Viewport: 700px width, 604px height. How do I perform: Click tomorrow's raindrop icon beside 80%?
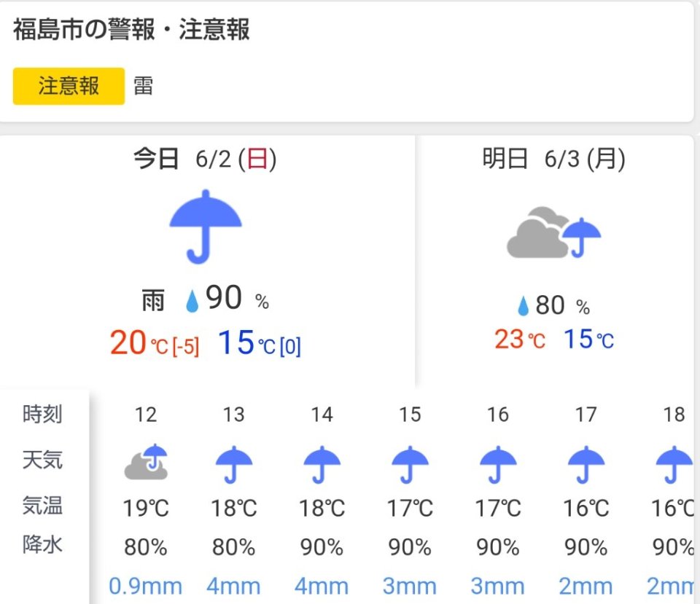click(x=523, y=307)
